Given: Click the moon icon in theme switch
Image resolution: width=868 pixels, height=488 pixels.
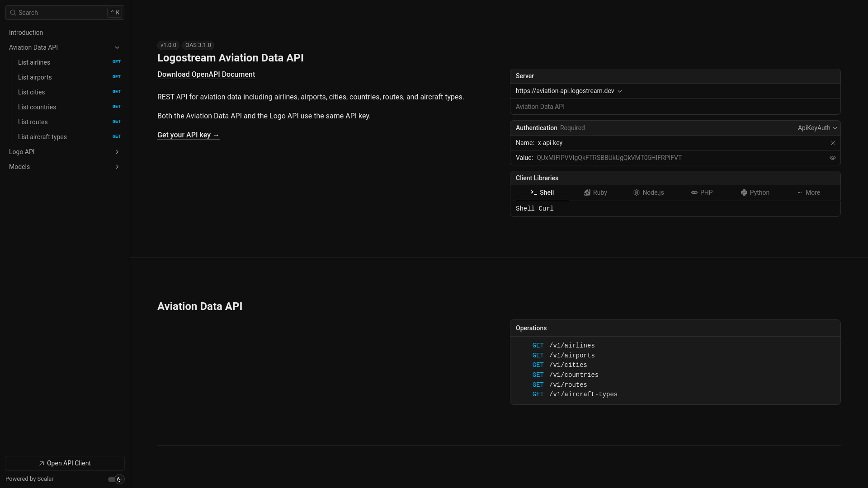Looking at the screenshot, I should [x=119, y=479].
